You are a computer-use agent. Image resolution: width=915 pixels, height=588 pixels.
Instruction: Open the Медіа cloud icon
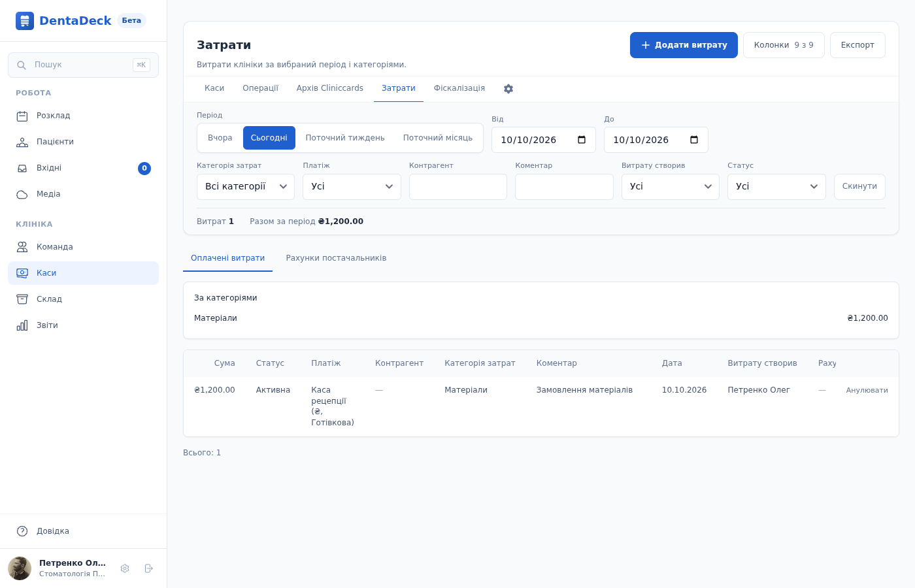tap(22, 195)
